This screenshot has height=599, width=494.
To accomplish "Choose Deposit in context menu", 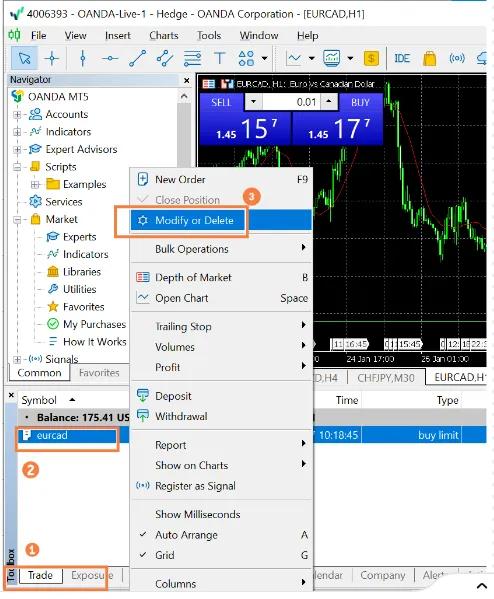I will tap(222, 396).
